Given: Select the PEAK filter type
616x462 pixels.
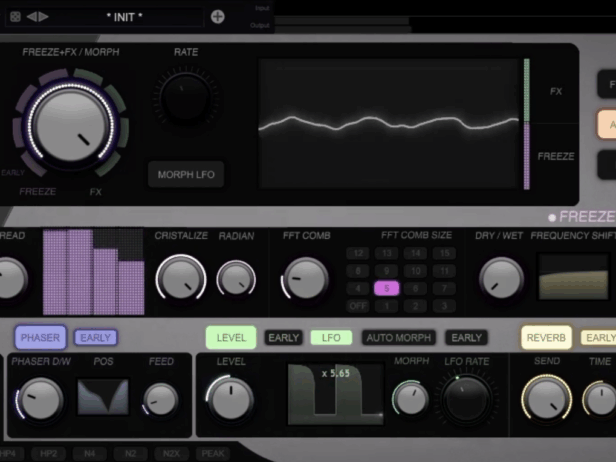Looking at the screenshot, I should click(x=213, y=454).
